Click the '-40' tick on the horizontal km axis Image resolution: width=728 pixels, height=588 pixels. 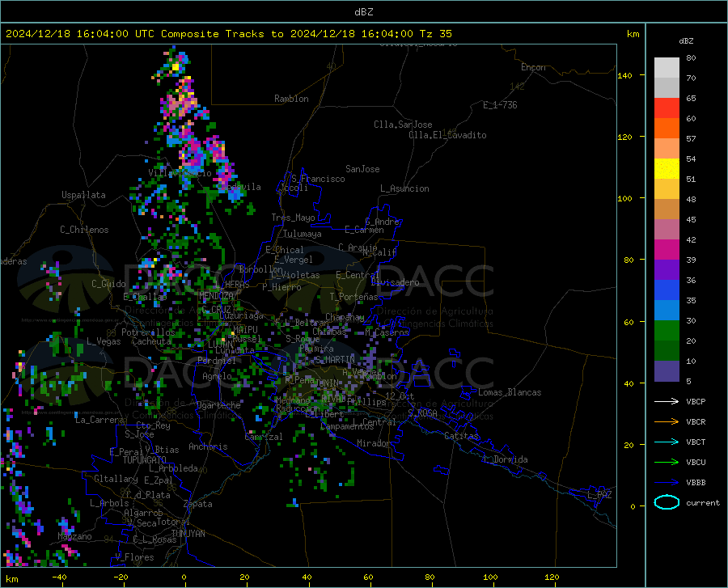point(59,577)
